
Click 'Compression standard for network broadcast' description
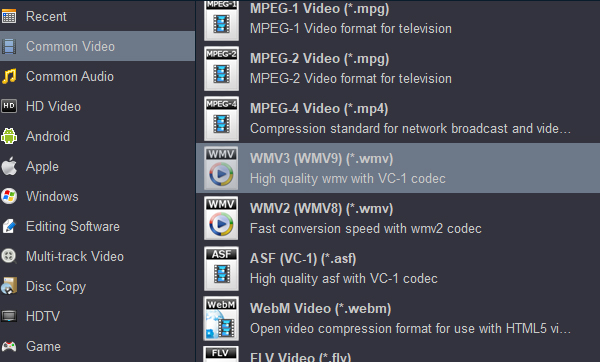point(410,129)
